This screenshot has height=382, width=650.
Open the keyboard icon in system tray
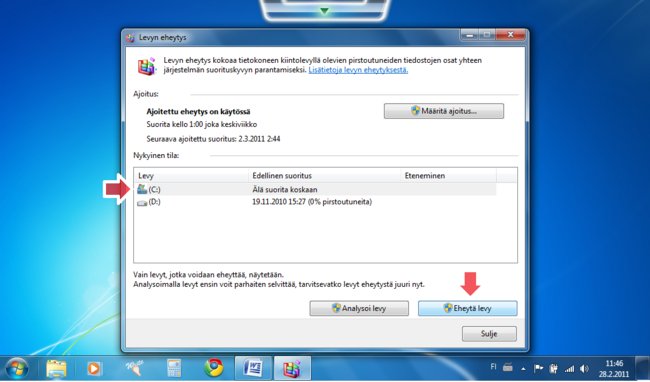pos(508,367)
